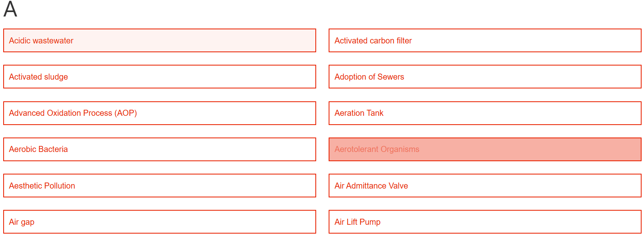Viewport: 644px width, 236px height.
Task: Select the Activated sludge glossary term
Action: (160, 77)
